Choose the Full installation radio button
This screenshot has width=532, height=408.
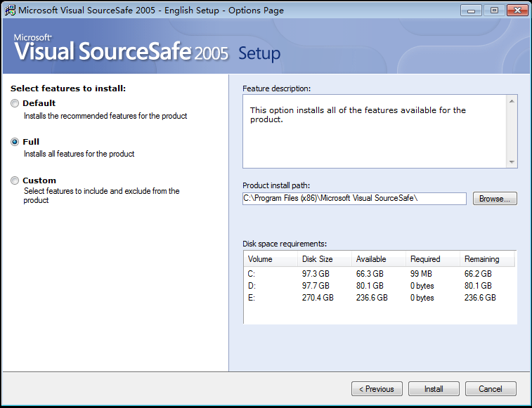pyautogui.click(x=15, y=142)
